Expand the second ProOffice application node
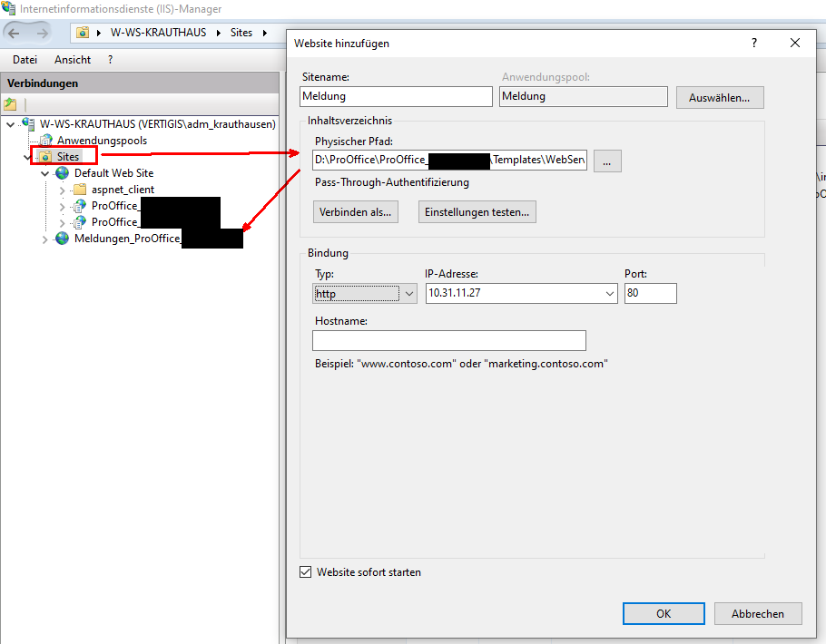Image resolution: width=826 pixels, height=644 pixels. tap(62, 222)
